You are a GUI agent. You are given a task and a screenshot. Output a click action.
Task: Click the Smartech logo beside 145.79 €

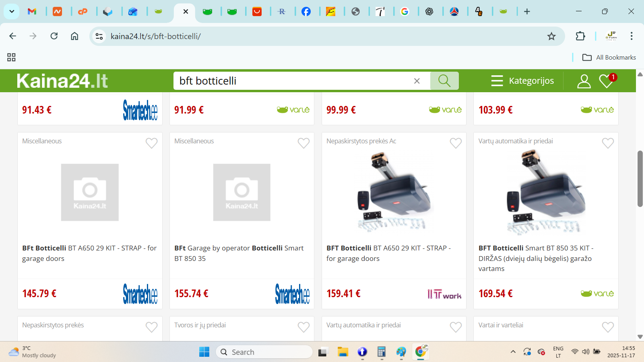pos(140,294)
